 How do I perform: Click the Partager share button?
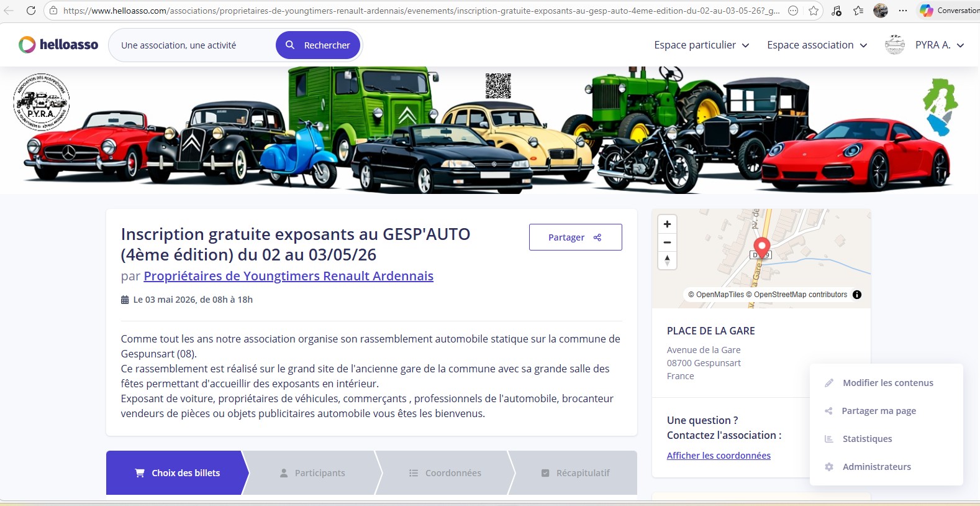coord(575,237)
